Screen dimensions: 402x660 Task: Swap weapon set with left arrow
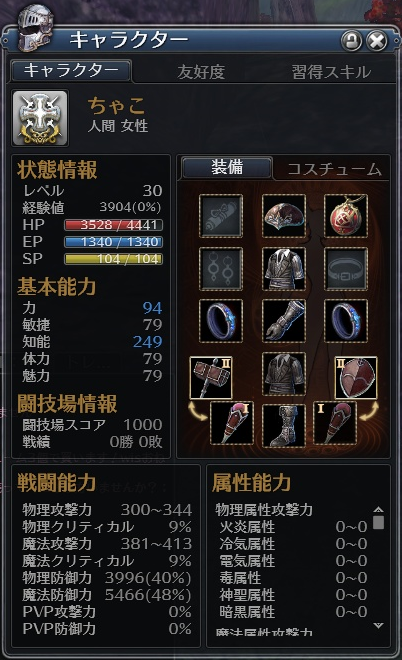[x=197, y=412]
